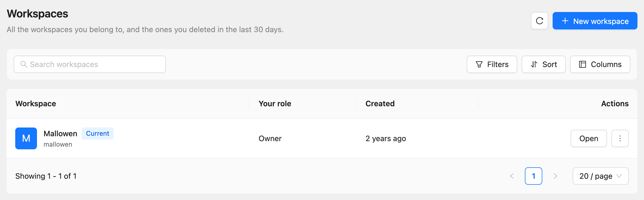Open the Mallowen workspace
This screenshot has height=200, width=644.
589,138
